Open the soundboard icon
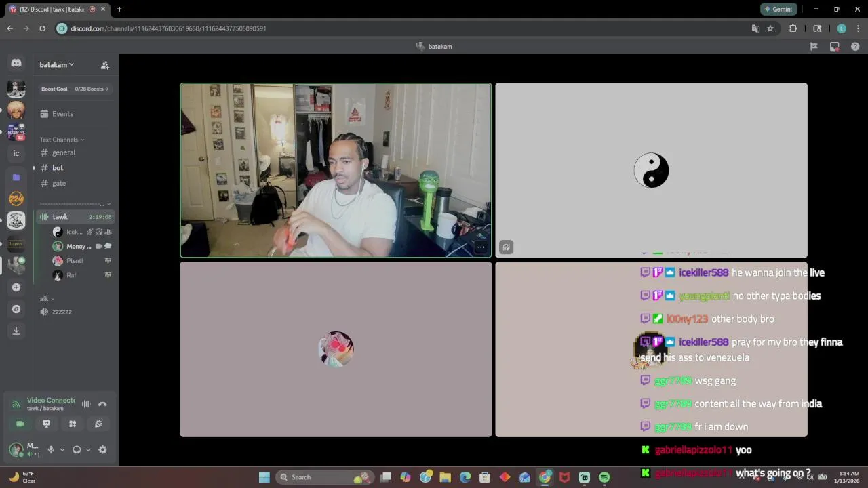Viewport: 868px width, 488px height. tap(98, 424)
